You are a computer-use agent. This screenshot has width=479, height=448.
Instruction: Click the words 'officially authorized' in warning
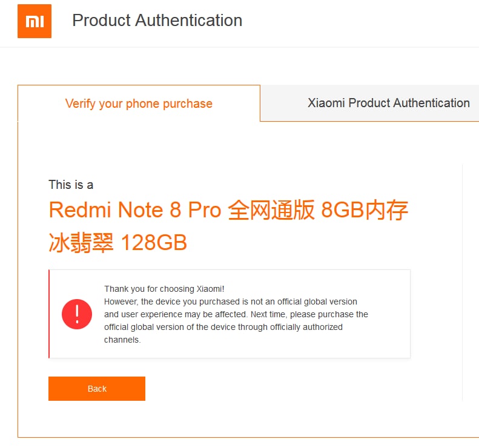click(306, 327)
